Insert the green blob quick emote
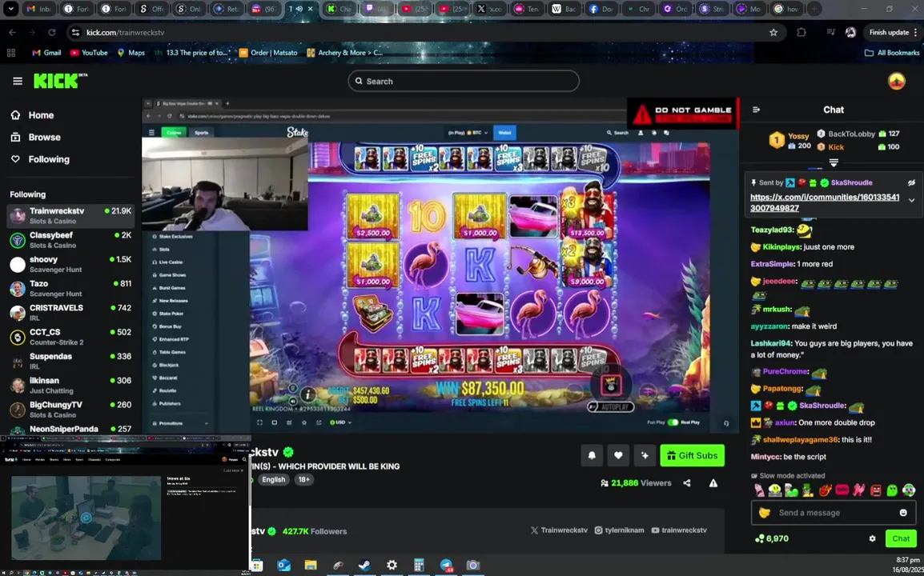 pos(892,490)
